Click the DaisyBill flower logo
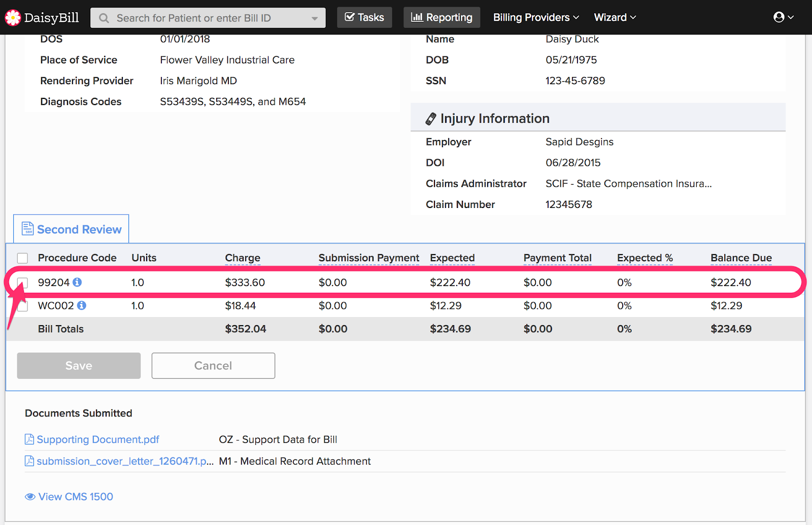This screenshot has height=525, width=812. pyautogui.click(x=13, y=18)
